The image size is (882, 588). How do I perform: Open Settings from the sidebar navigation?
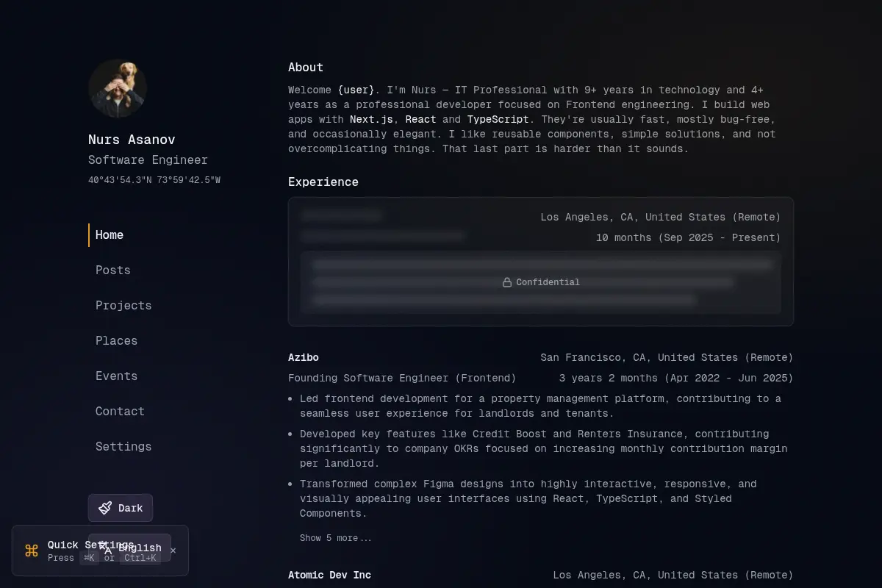tap(123, 447)
